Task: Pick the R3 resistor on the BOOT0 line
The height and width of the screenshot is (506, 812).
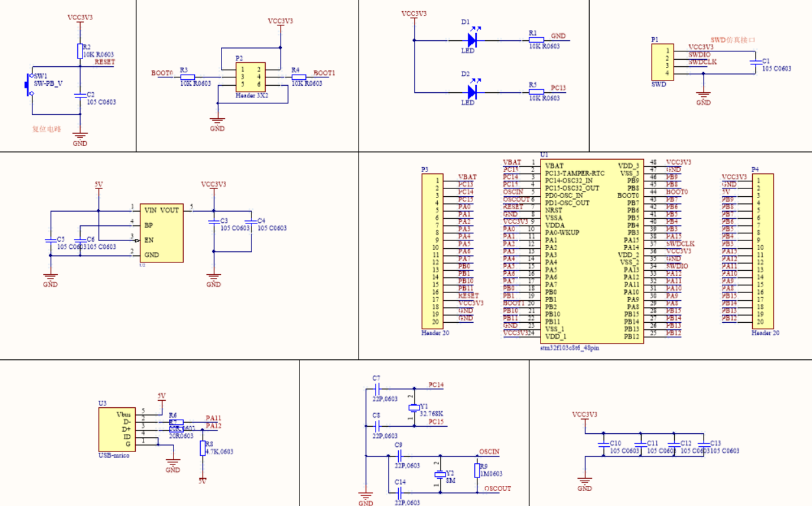Action: tap(188, 77)
